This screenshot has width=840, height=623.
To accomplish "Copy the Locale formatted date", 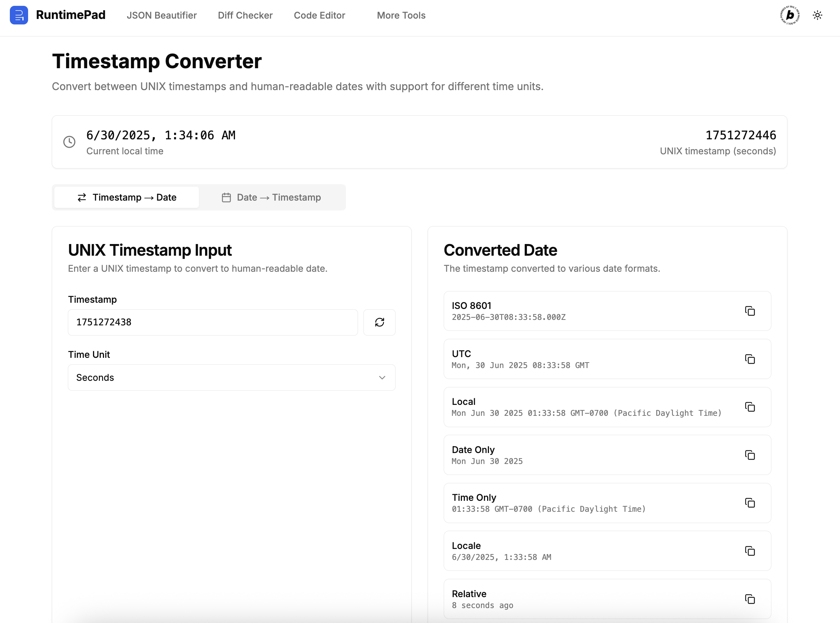I will coord(750,550).
